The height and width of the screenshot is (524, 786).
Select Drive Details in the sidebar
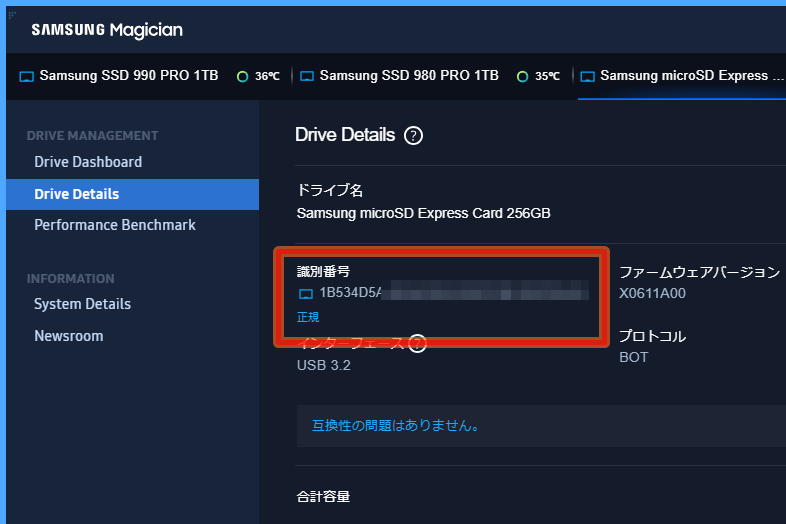pyautogui.click(x=77, y=194)
